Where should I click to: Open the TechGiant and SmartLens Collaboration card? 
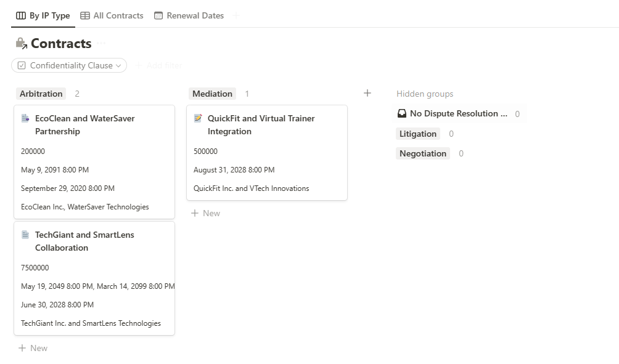pos(84,241)
